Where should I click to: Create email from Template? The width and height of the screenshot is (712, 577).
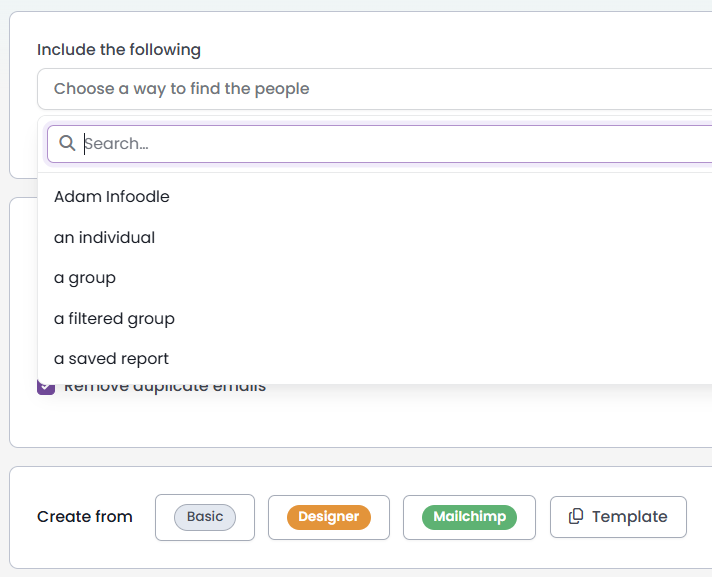click(x=618, y=517)
